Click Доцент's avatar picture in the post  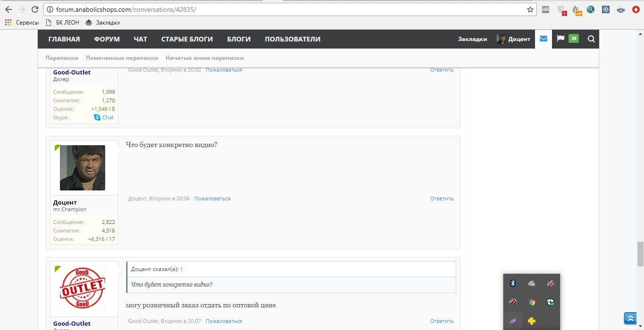[x=83, y=168]
